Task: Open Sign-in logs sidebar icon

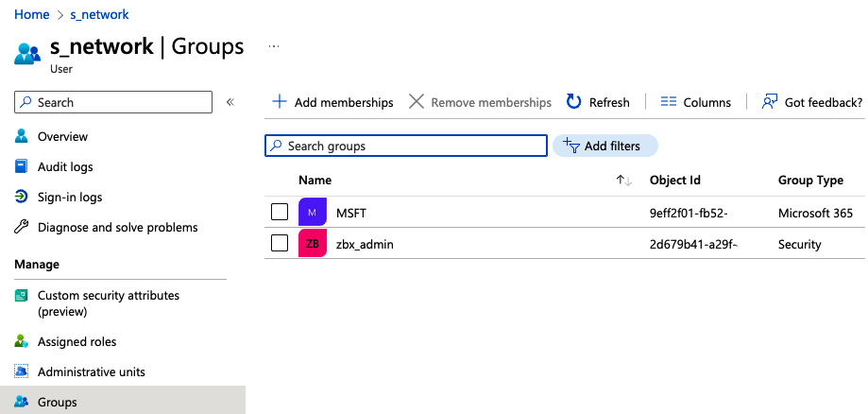Action: [x=21, y=197]
